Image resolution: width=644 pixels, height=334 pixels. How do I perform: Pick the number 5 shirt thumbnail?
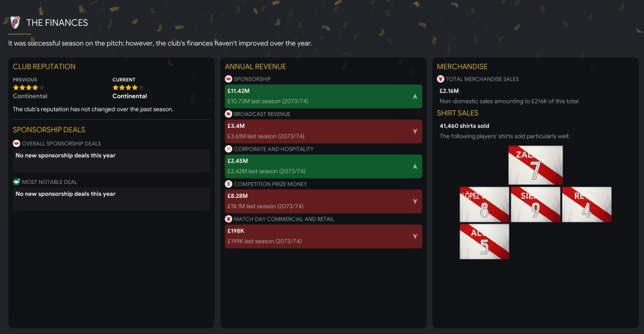(484, 241)
